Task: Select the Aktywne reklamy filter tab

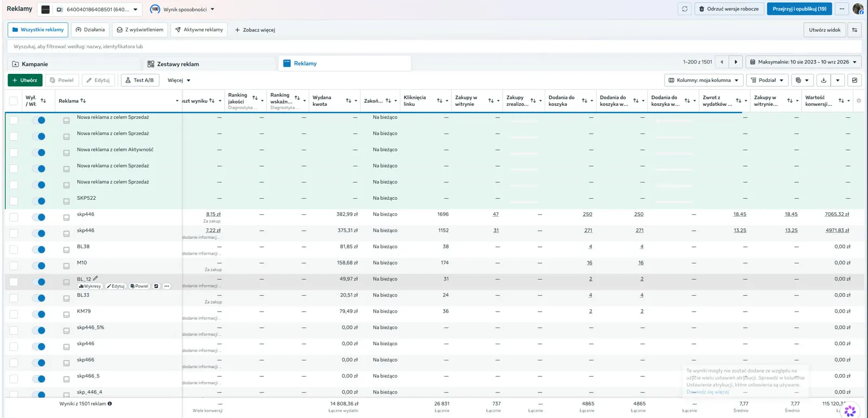Action: click(199, 30)
